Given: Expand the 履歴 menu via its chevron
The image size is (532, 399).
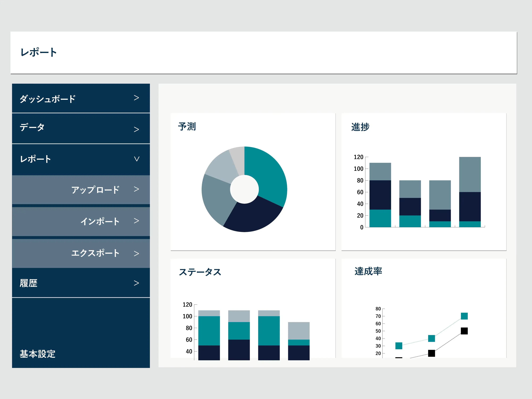Looking at the screenshot, I should coord(136,283).
